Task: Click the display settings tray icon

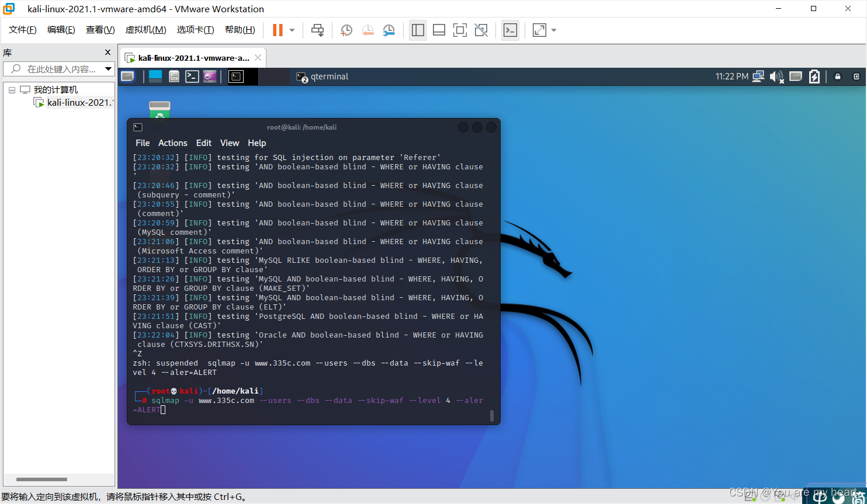Action: (x=795, y=76)
